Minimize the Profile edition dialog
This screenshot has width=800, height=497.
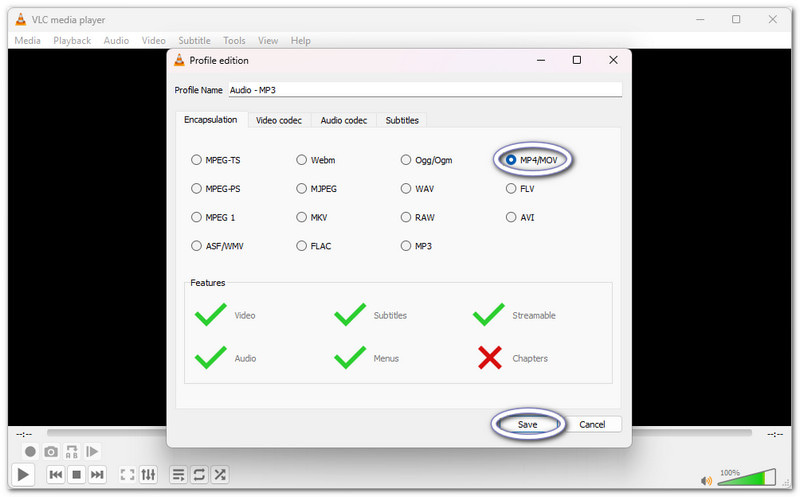(x=541, y=60)
